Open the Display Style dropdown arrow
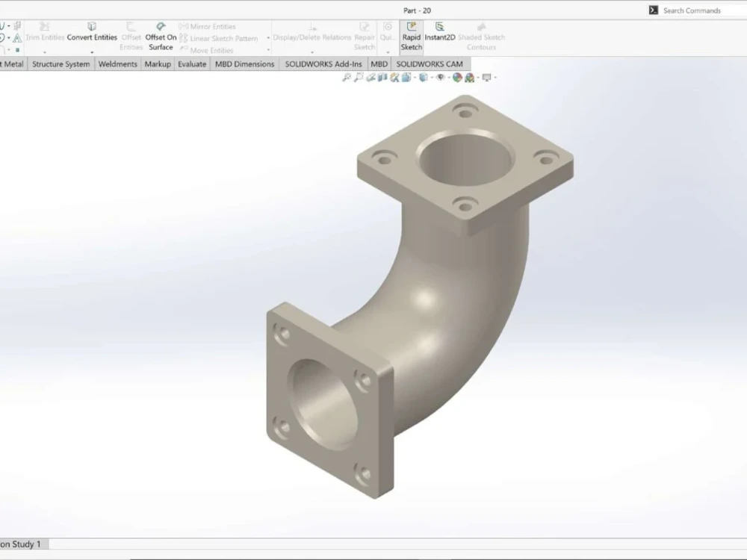The height and width of the screenshot is (560, 747). pyautogui.click(x=432, y=77)
